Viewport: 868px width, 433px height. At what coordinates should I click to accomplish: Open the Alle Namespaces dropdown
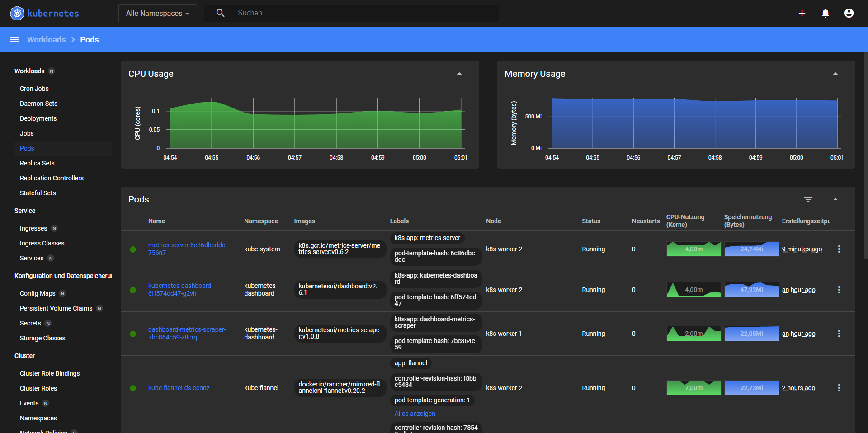(158, 13)
